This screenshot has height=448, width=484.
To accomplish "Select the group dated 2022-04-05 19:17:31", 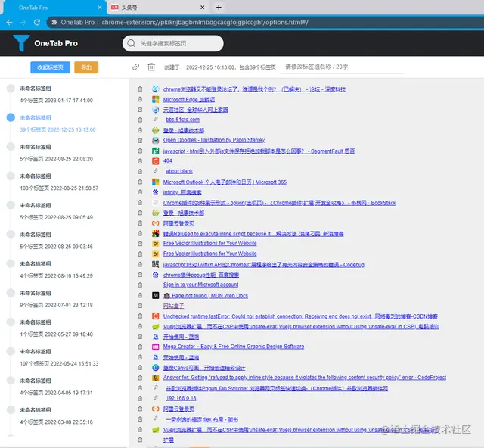I will (56, 387).
